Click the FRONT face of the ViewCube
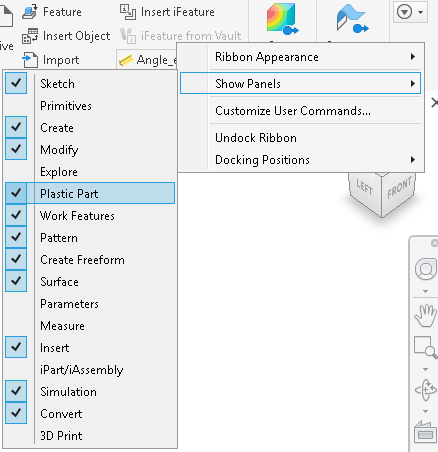 [399, 193]
